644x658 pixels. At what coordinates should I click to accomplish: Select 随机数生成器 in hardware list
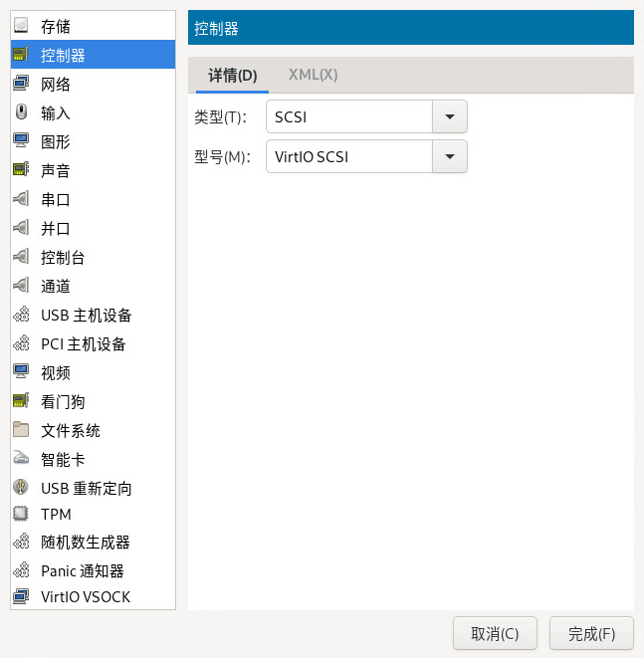86,543
